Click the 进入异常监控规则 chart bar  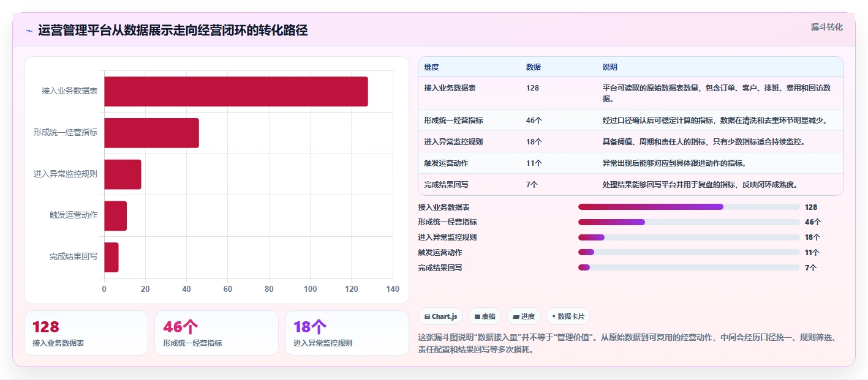[123, 174]
